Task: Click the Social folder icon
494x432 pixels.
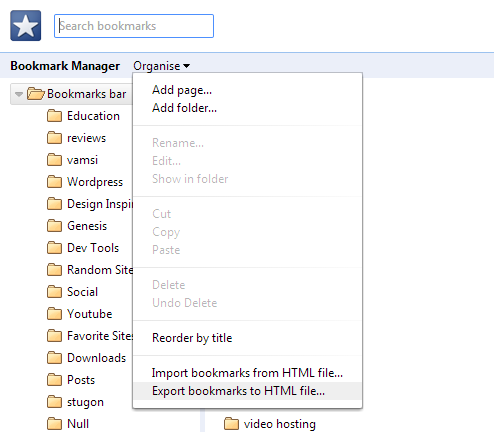Action: (54, 292)
